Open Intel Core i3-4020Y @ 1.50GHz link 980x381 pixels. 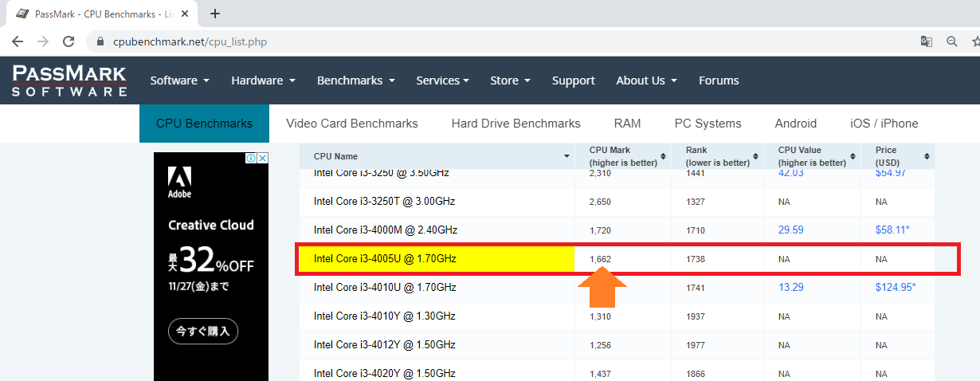[385, 374]
